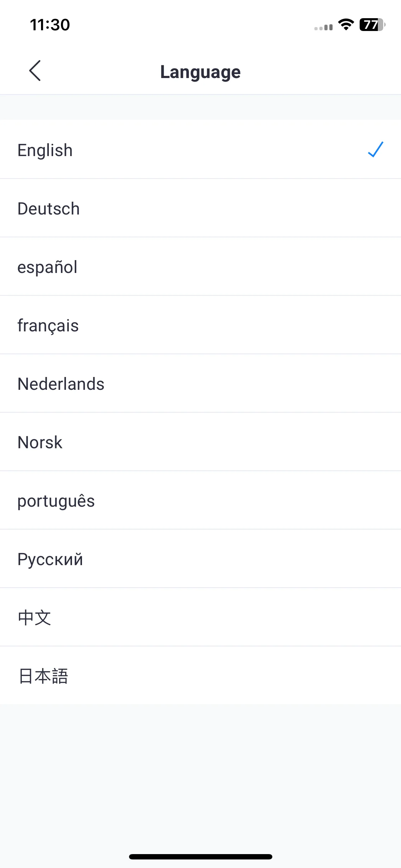The image size is (401, 868).
Task: Choose español from the language list
Action: coord(200,267)
